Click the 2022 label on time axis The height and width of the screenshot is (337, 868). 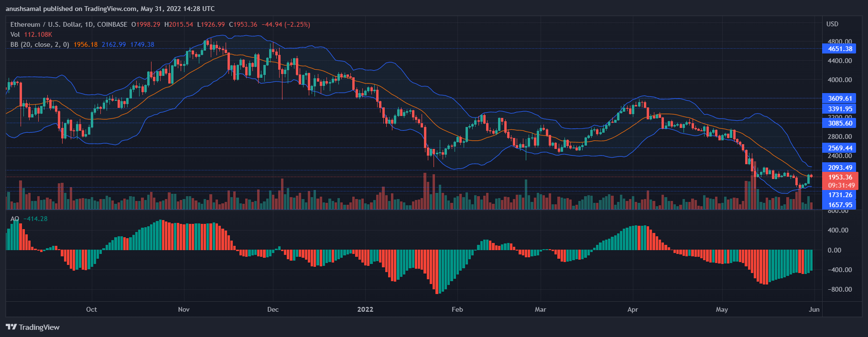pos(365,309)
